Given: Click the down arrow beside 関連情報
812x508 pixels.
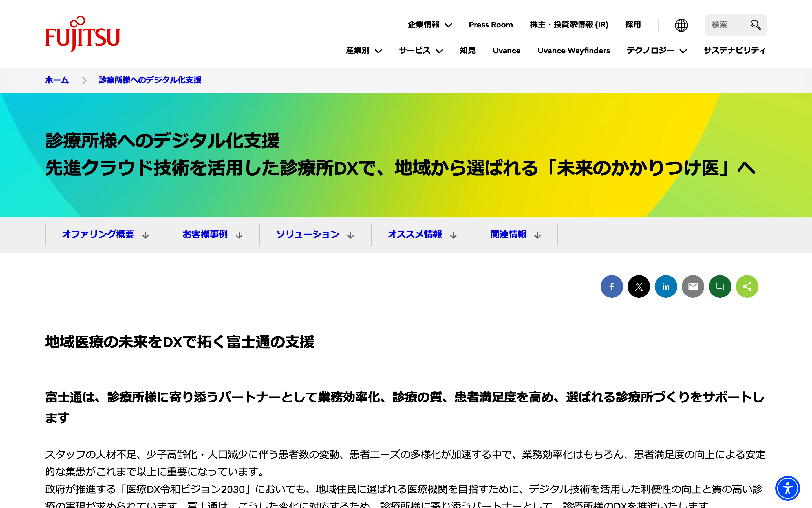Looking at the screenshot, I should pyautogui.click(x=538, y=235).
